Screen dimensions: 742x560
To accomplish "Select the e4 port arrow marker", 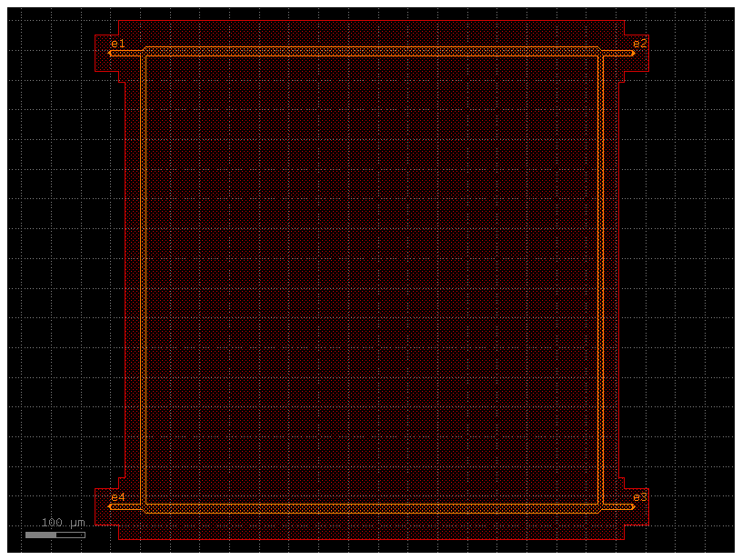I will tap(111, 506).
